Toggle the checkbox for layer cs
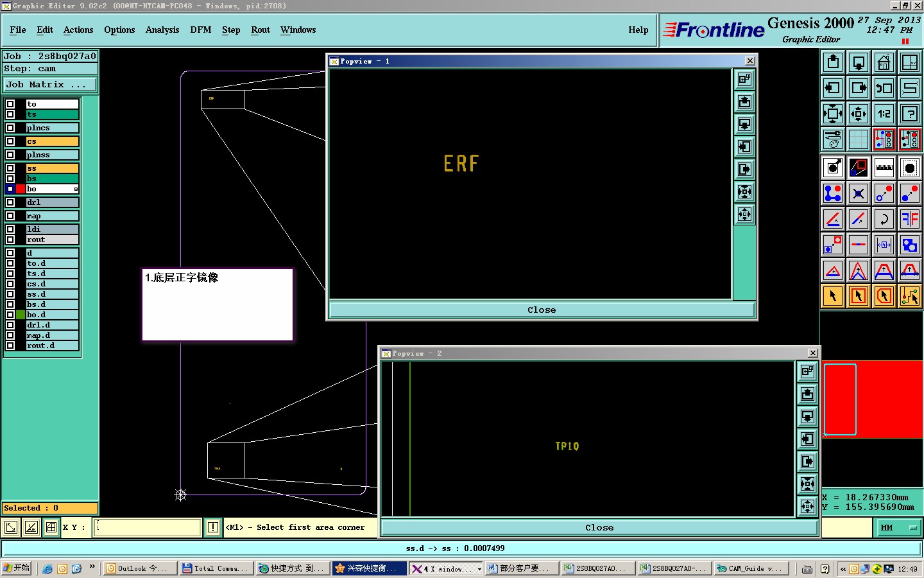Image resolution: width=924 pixels, height=578 pixels. click(10, 141)
